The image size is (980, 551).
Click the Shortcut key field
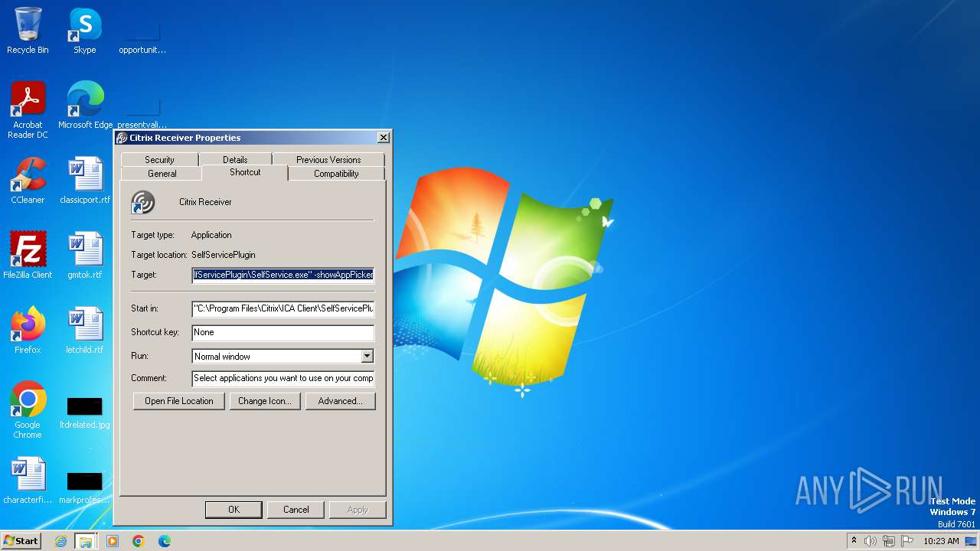(283, 332)
